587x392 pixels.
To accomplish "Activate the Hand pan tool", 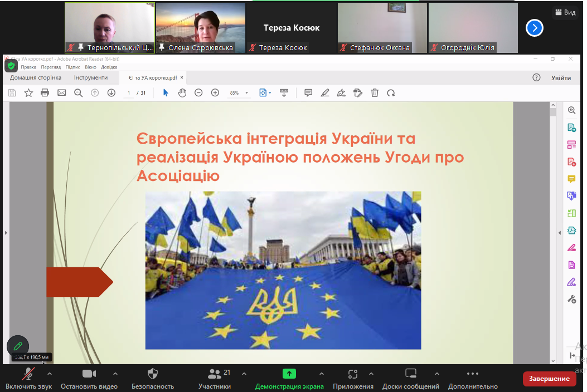I will click(182, 93).
